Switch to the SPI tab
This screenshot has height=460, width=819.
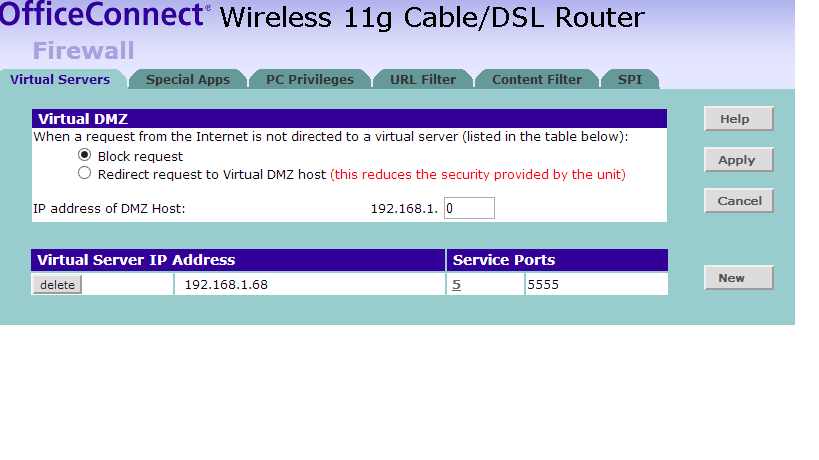tap(630, 79)
